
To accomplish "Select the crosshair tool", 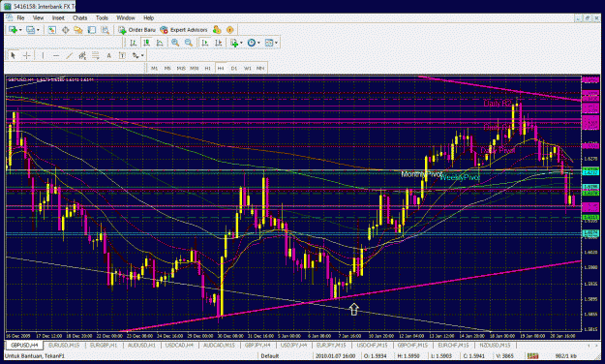I will [26, 55].
